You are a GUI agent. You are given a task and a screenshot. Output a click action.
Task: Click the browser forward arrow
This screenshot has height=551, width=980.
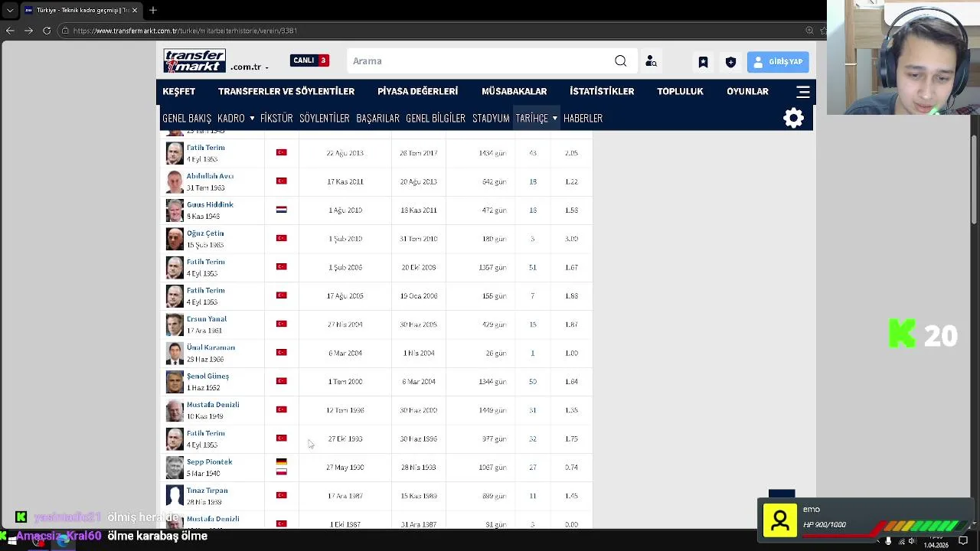click(28, 31)
